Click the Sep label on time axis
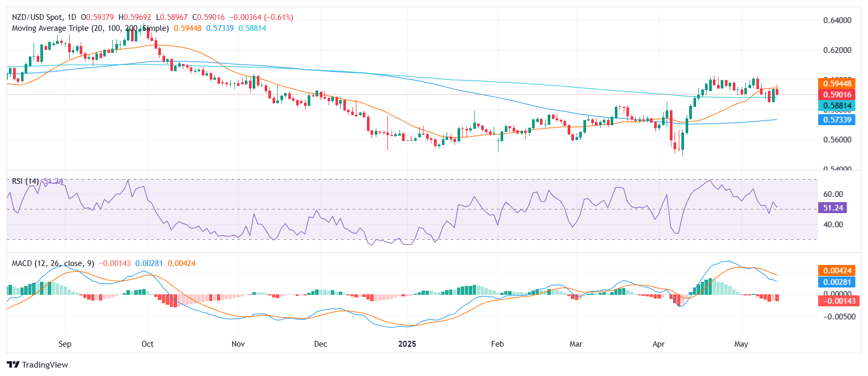 click(65, 344)
